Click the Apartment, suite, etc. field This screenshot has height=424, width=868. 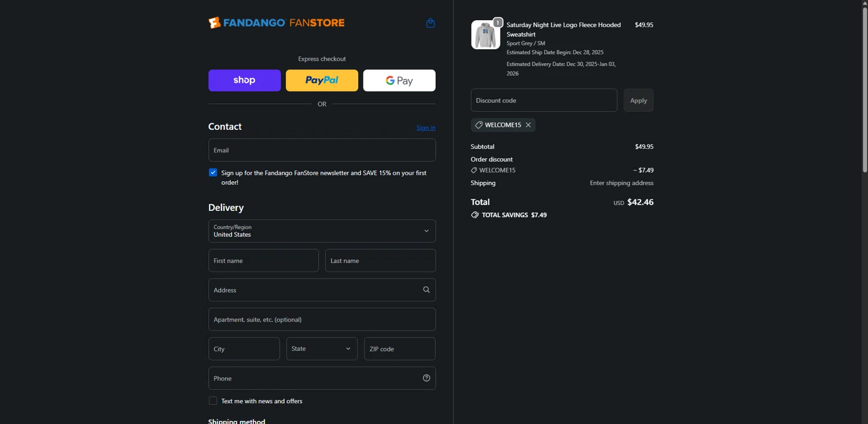tap(322, 319)
